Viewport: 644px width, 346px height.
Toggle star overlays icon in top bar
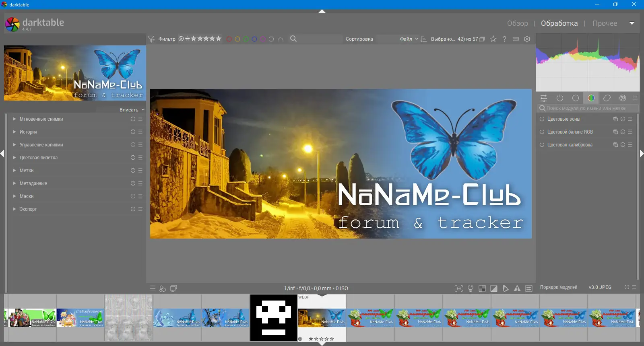[493, 39]
